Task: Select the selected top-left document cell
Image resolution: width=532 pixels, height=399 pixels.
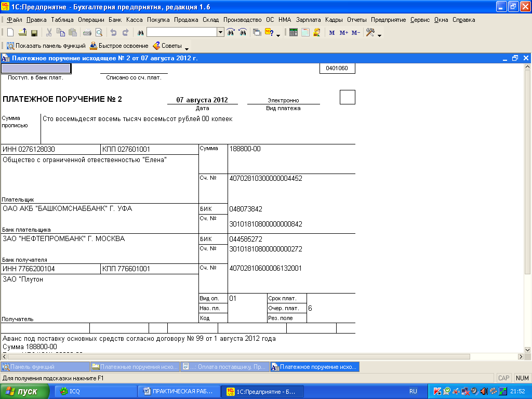Action: pyautogui.click(x=36, y=69)
